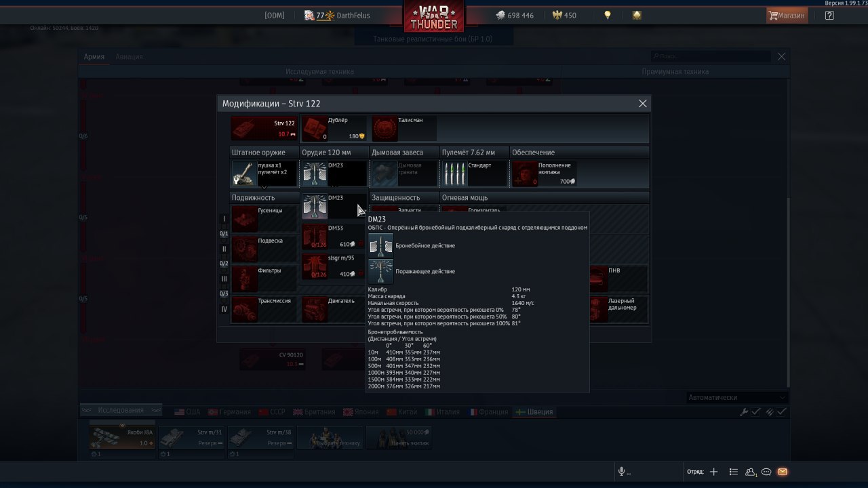Viewport: 868px width, 488px height.
Task: Click the lightbulb hints icon in top bar
Action: (x=608, y=15)
